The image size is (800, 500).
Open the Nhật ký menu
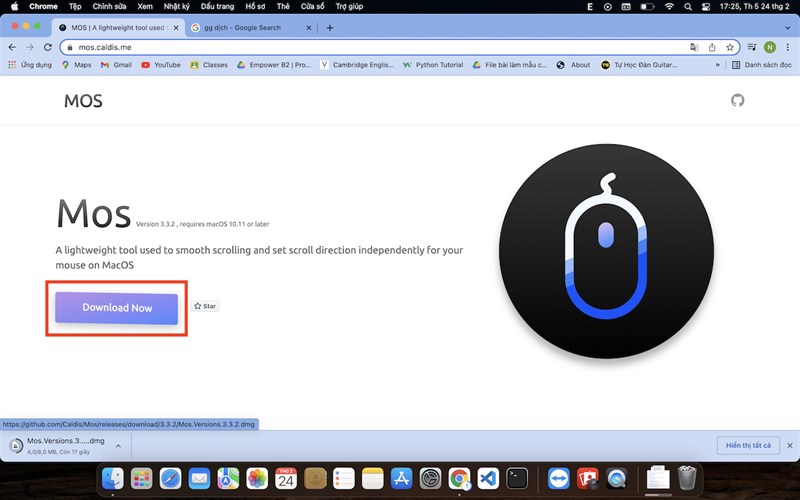(177, 7)
